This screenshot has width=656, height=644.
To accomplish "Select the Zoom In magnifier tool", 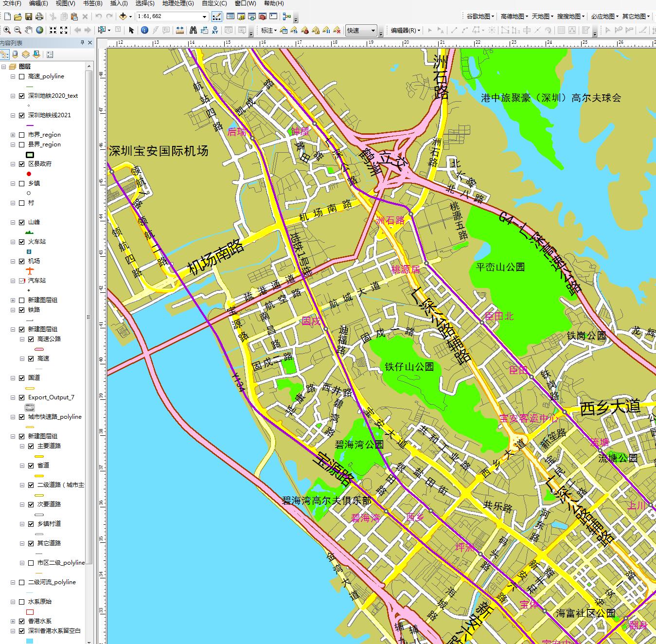I will [7, 30].
